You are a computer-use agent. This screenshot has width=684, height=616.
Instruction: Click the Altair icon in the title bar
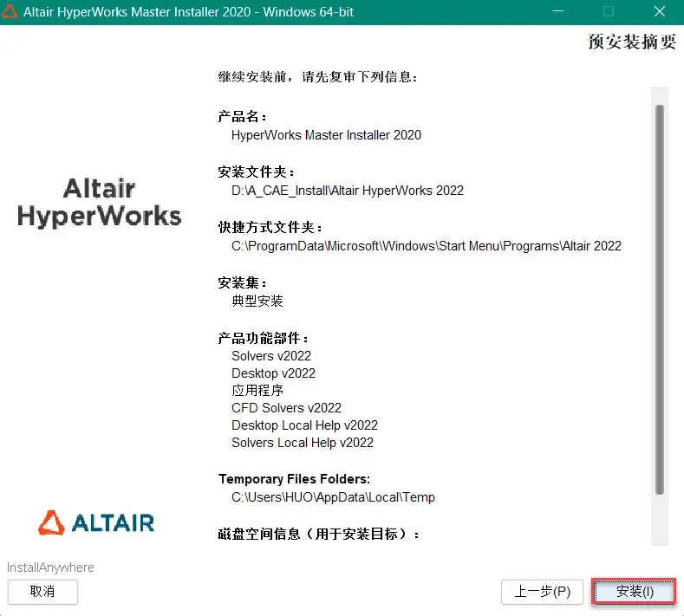pos(9,12)
